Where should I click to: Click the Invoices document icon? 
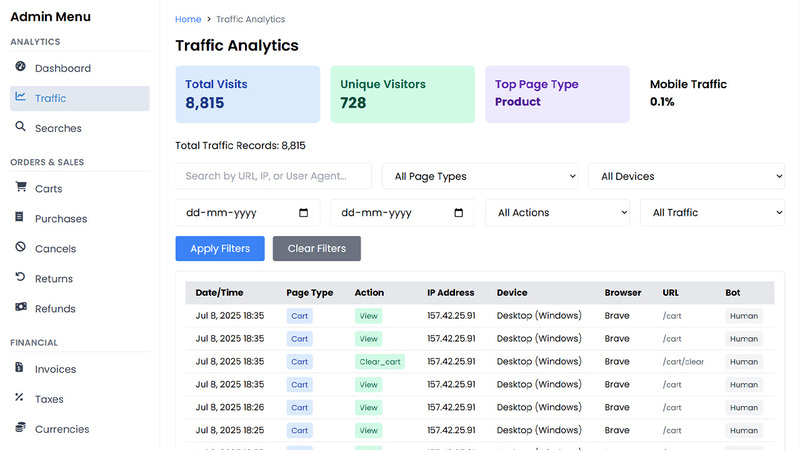click(x=19, y=367)
